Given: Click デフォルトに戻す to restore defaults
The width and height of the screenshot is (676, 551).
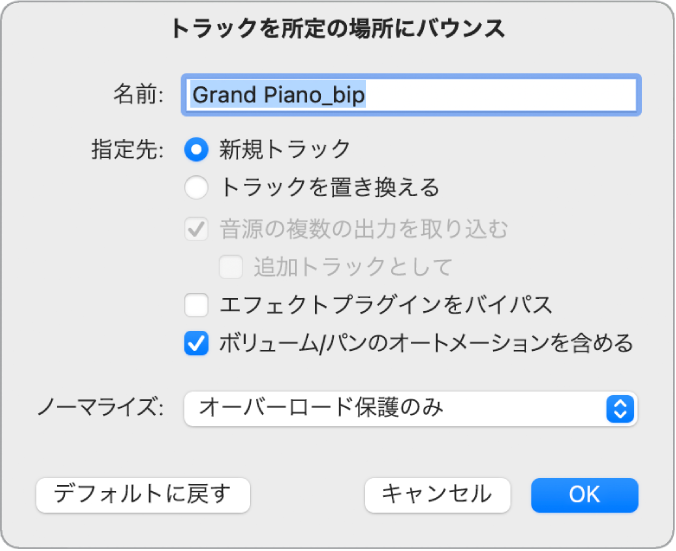Looking at the screenshot, I should pyautogui.click(x=142, y=494).
